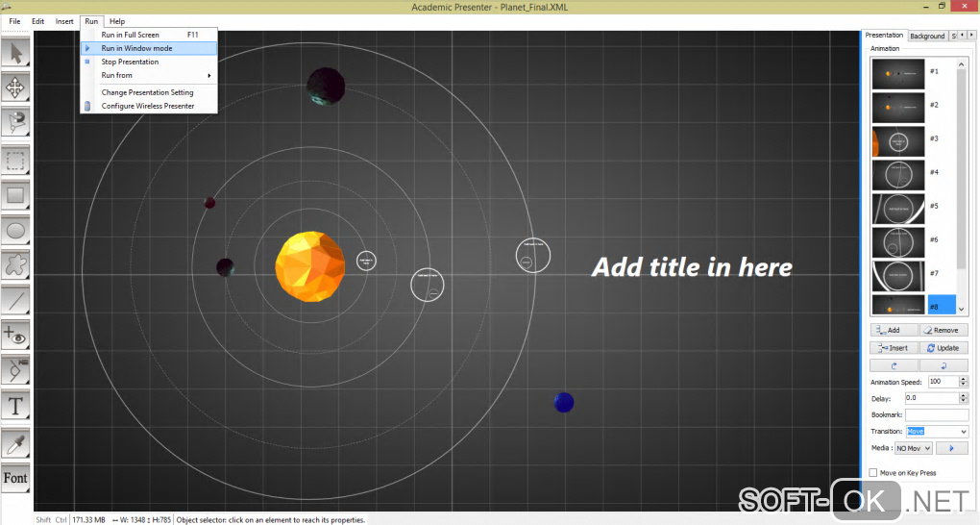Image resolution: width=980 pixels, height=525 pixels.
Task: Open the Edit menu
Action: (x=38, y=21)
